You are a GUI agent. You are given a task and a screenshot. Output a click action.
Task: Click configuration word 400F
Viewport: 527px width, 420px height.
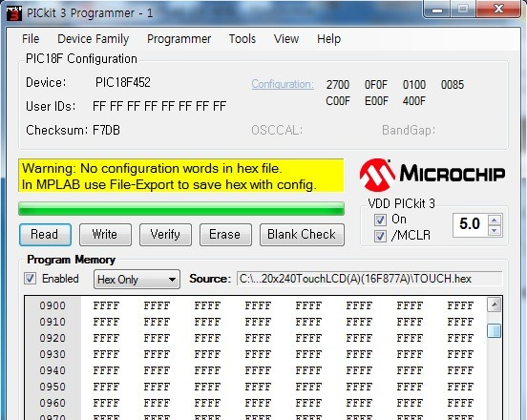click(x=414, y=101)
